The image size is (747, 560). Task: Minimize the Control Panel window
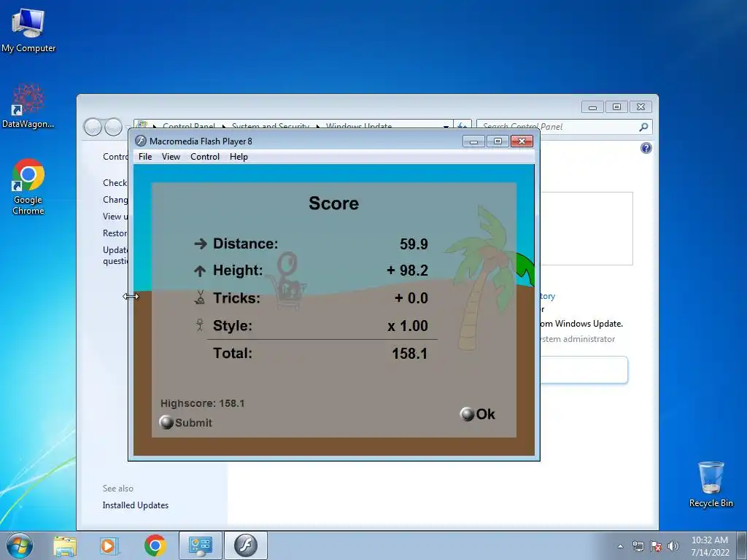pyautogui.click(x=592, y=107)
